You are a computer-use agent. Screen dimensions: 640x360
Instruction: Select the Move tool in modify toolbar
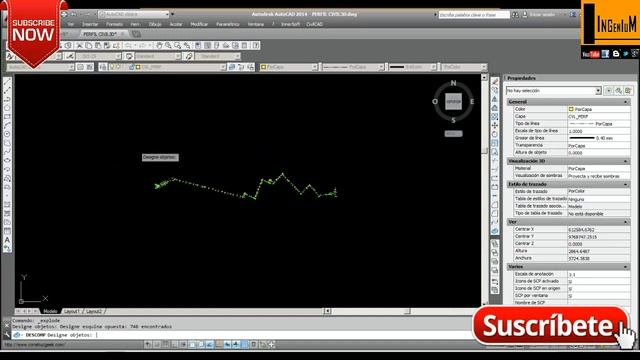[x=495, y=125]
